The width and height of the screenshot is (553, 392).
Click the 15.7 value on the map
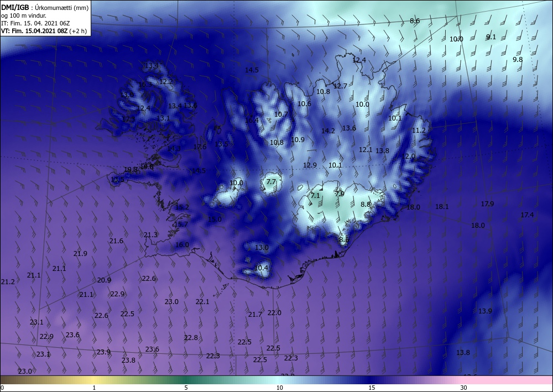click(181, 224)
